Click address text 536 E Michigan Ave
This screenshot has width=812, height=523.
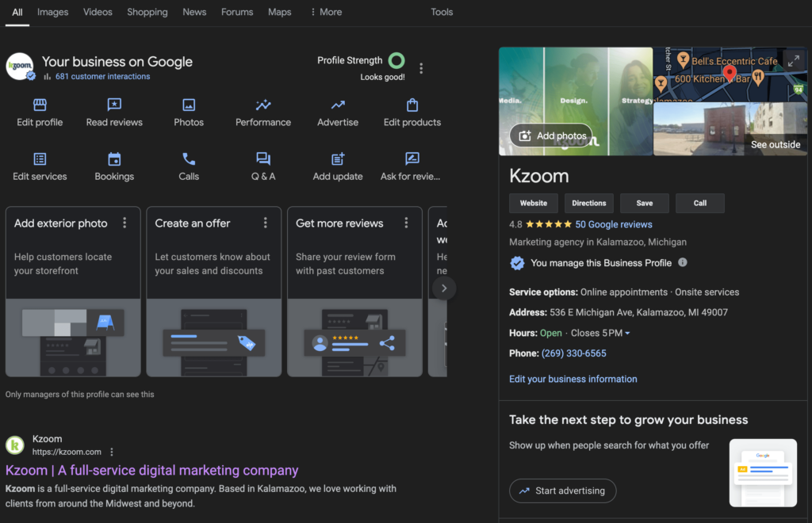(x=638, y=312)
